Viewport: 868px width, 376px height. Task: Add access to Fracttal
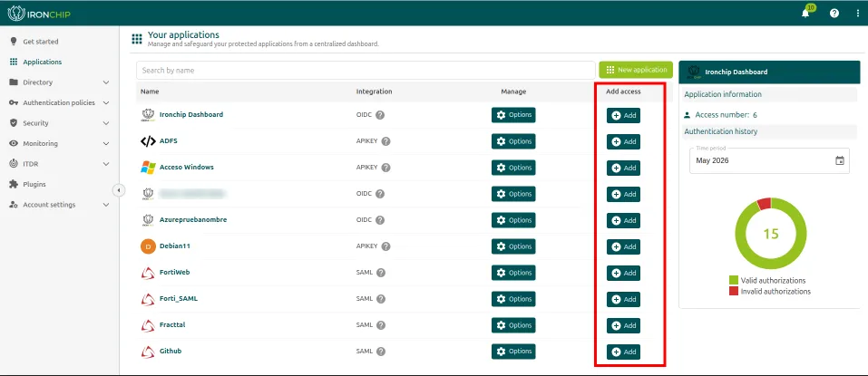[623, 325]
